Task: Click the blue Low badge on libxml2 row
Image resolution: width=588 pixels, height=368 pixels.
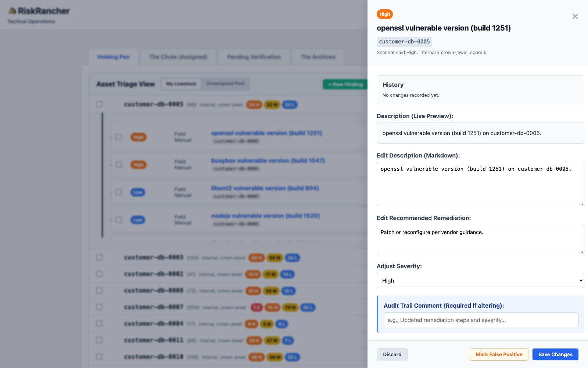Action: point(138,192)
